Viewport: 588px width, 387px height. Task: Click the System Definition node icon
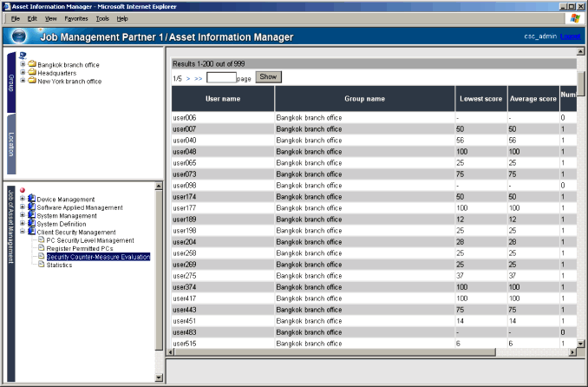(x=31, y=224)
